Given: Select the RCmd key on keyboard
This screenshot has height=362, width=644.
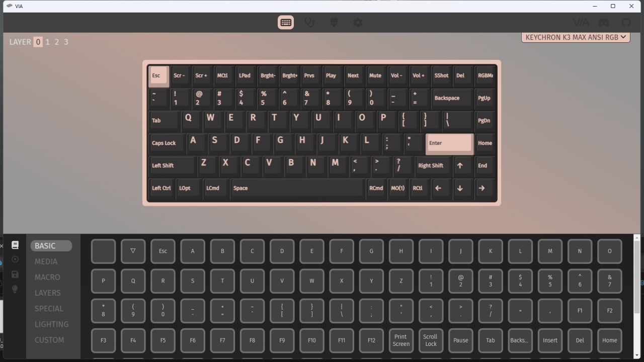Looking at the screenshot, I should click(x=376, y=188).
